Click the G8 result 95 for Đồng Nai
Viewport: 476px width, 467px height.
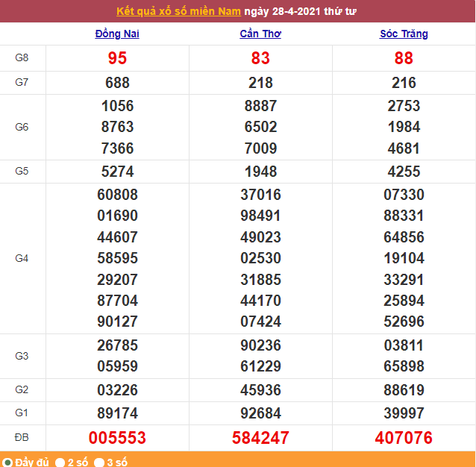pyautogui.click(x=117, y=58)
